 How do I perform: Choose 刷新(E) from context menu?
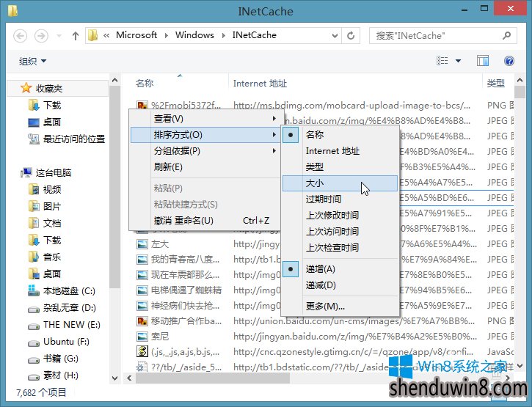(x=205, y=167)
